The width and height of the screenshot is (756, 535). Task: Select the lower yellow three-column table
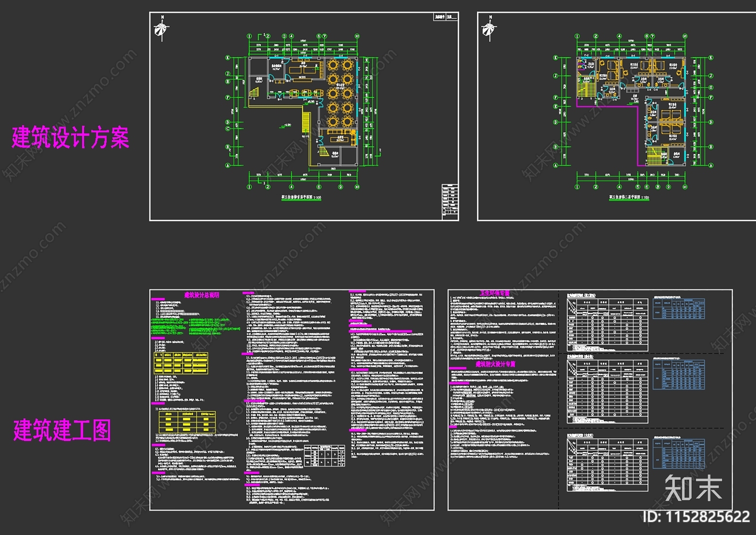point(187,422)
